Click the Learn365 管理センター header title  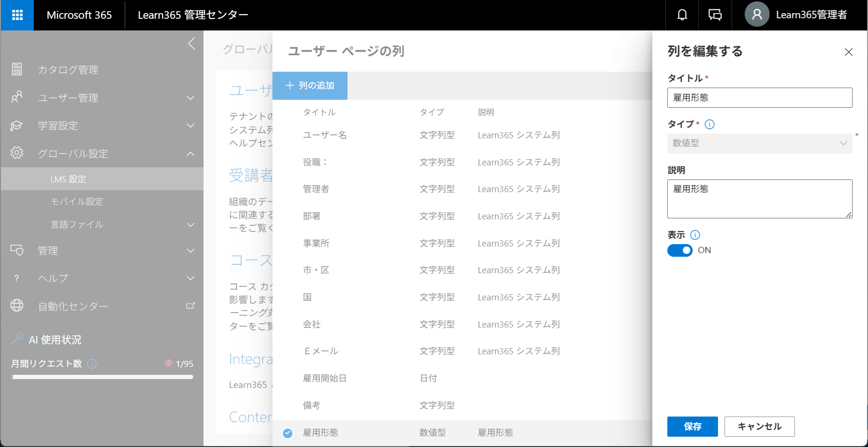coord(193,15)
